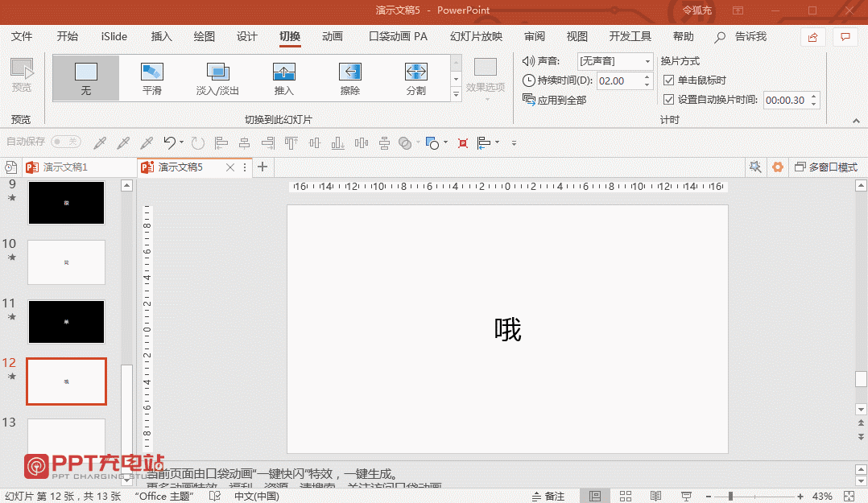Click the first eyedropper icon in toolbar

pyautogui.click(x=100, y=143)
